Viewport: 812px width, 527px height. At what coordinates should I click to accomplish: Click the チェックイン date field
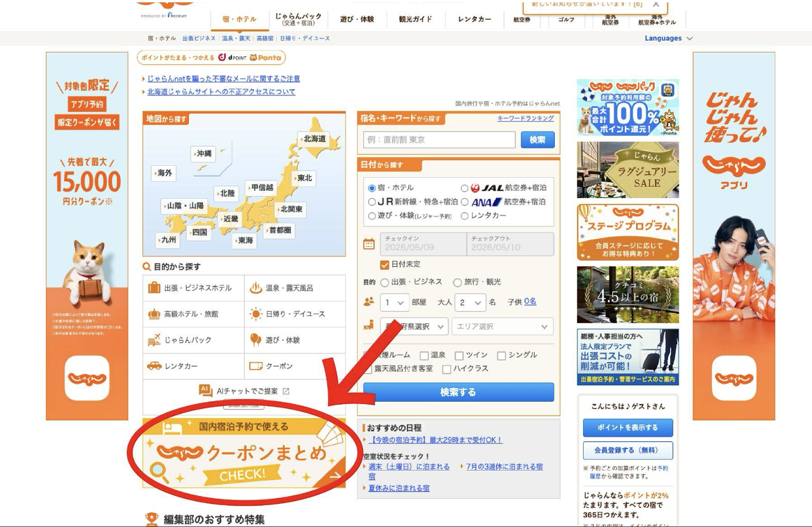coord(423,244)
